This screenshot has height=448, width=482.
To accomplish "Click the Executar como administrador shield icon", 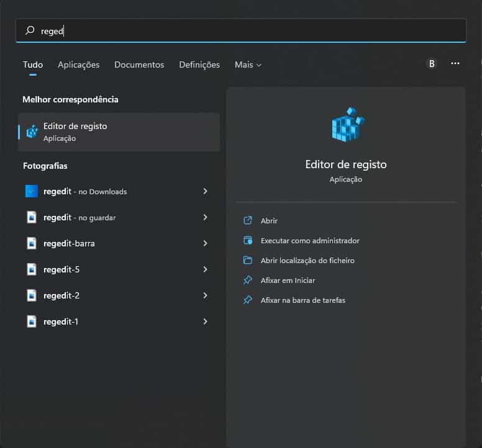I will pyautogui.click(x=248, y=241).
